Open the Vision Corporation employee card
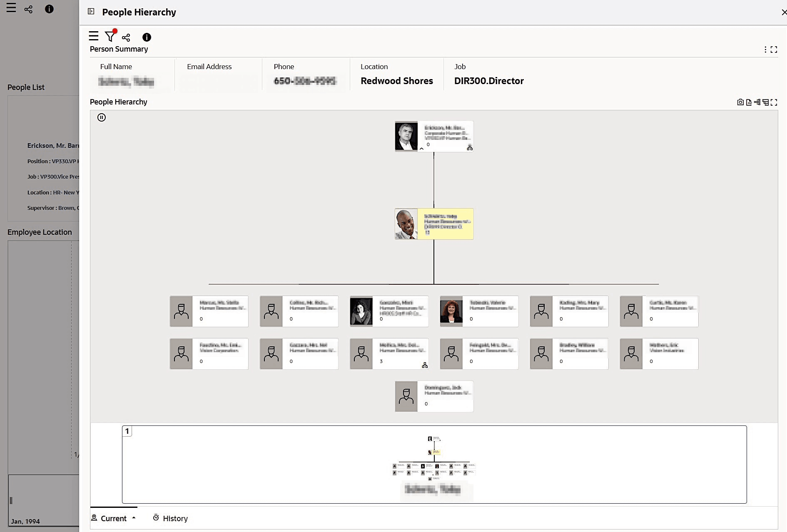787x532 pixels. 209,354
